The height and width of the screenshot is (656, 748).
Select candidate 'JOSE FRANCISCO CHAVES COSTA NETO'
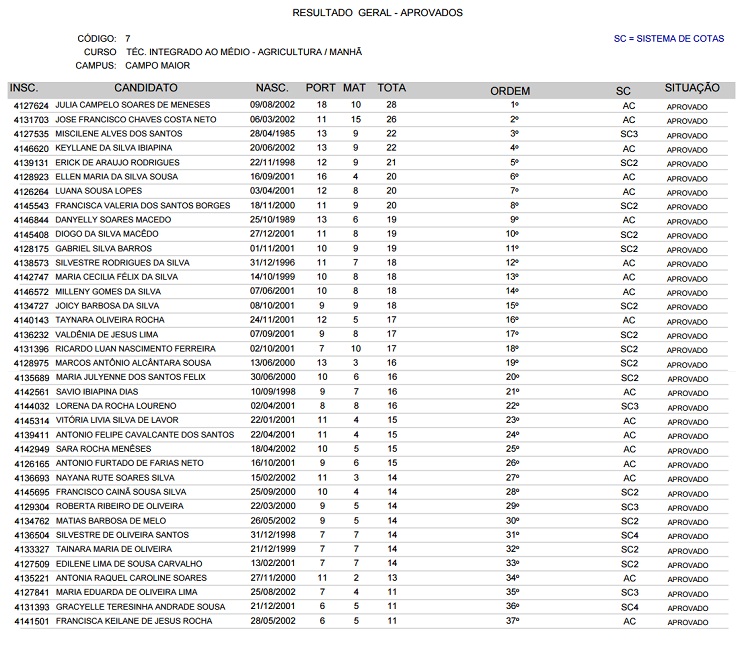pyautogui.click(x=136, y=119)
